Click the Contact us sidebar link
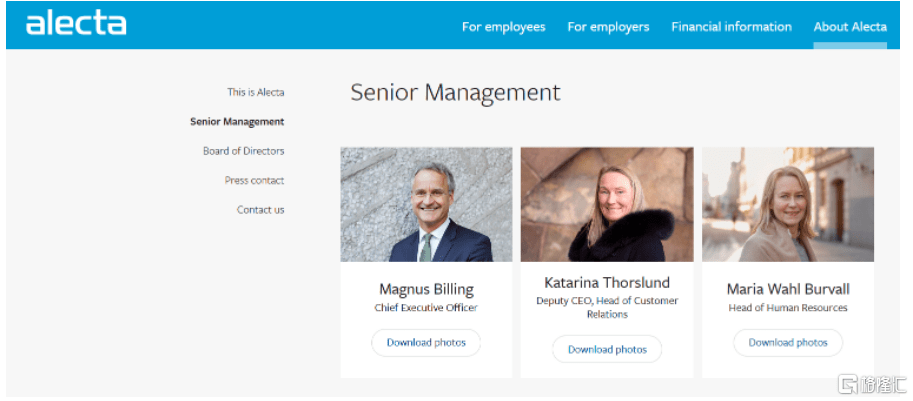Viewport: 913px width, 401px height. tap(260, 210)
